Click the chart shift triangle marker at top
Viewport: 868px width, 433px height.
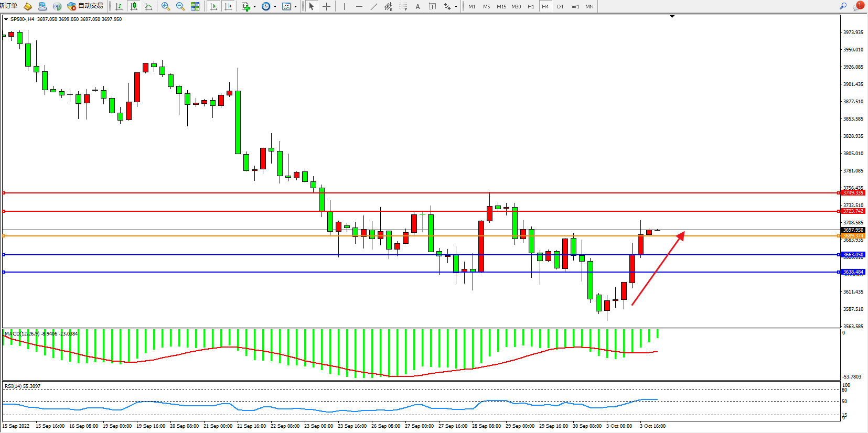click(x=672, y=16)
